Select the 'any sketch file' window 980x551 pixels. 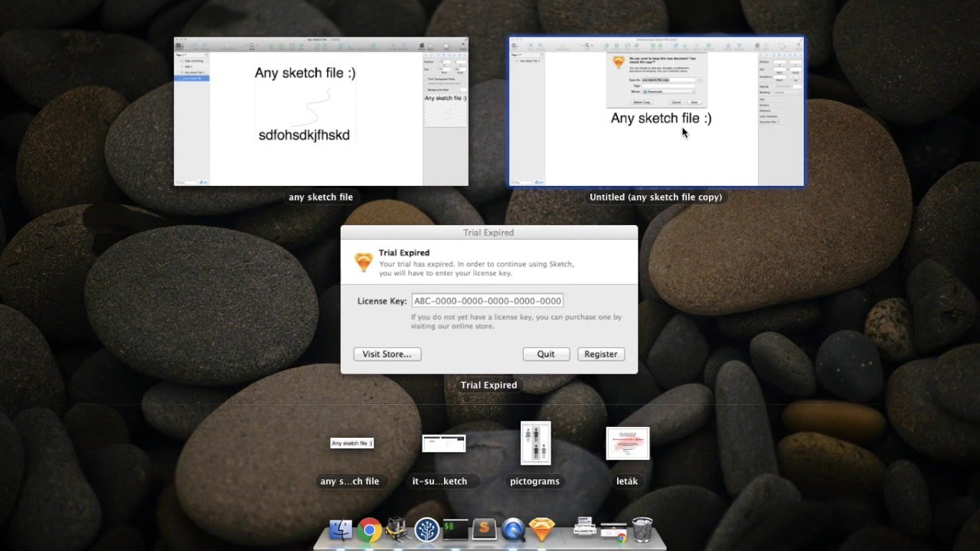coord(321,112)
